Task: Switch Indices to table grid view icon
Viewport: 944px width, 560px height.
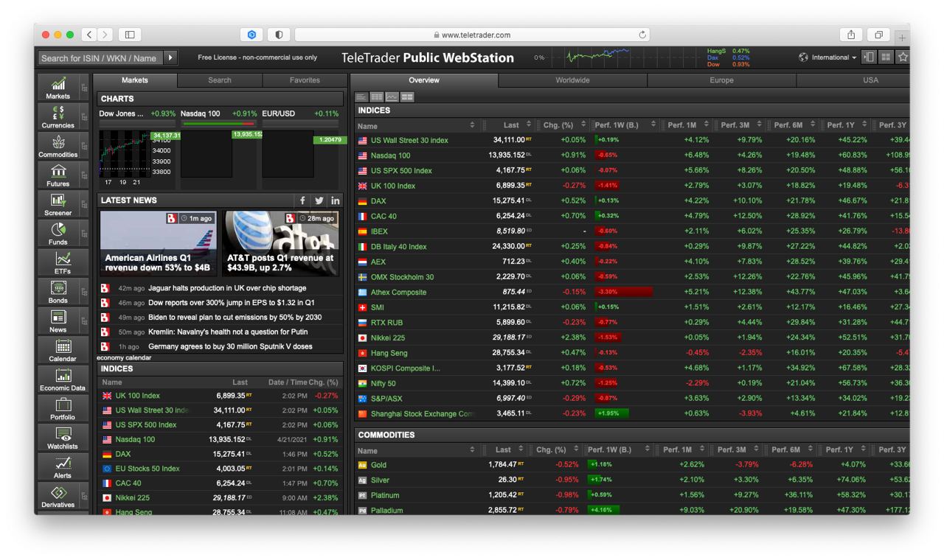Action: (x=376, y=97)
